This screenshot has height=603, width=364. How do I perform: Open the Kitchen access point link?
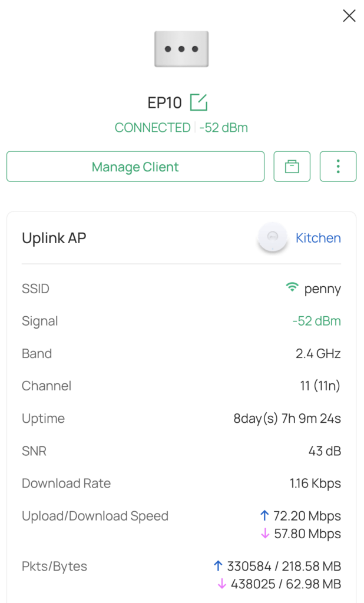coord(318,238)
